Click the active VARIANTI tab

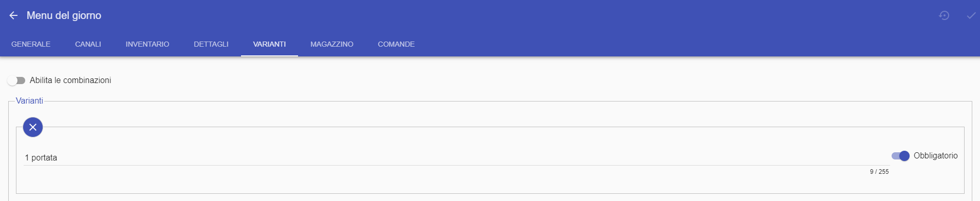click(269, 44)
